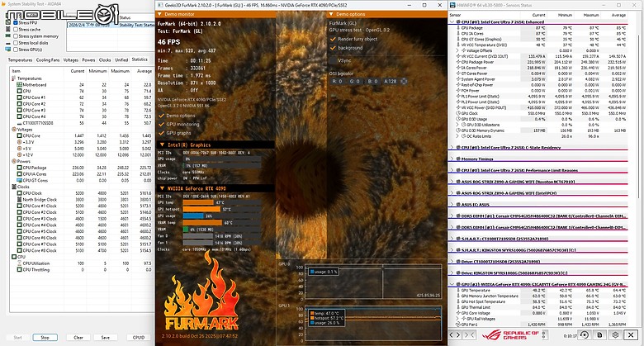Expand Memory Timings group in HWiNFO
This screenshot has width=644, height=346.
click(452, 159)
